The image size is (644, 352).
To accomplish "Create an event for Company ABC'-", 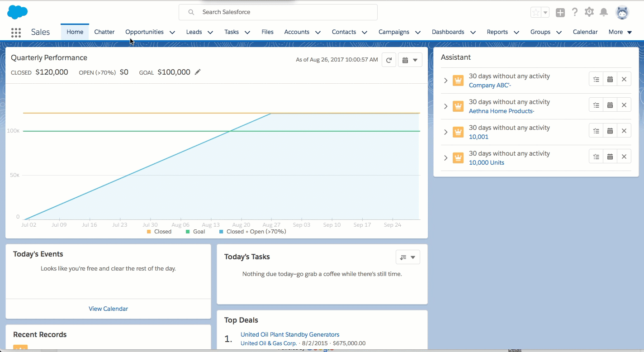I will click(610, 79).
